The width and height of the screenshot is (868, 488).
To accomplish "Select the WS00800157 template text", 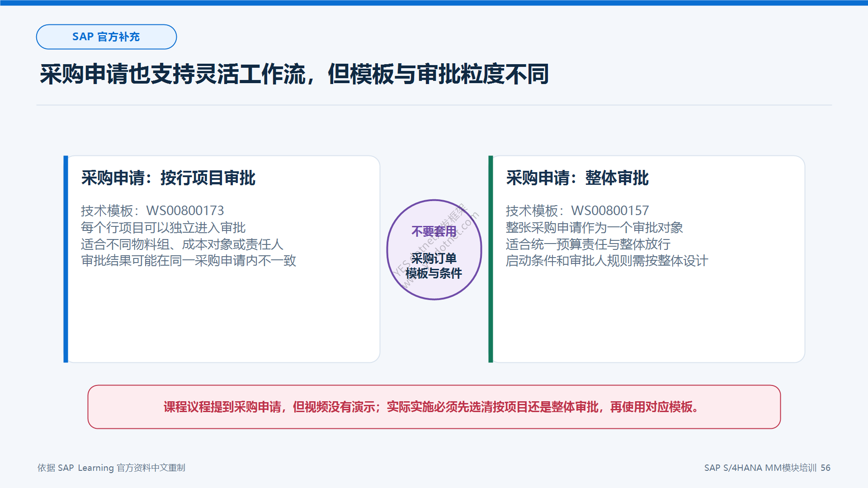I will click(610, 211).
